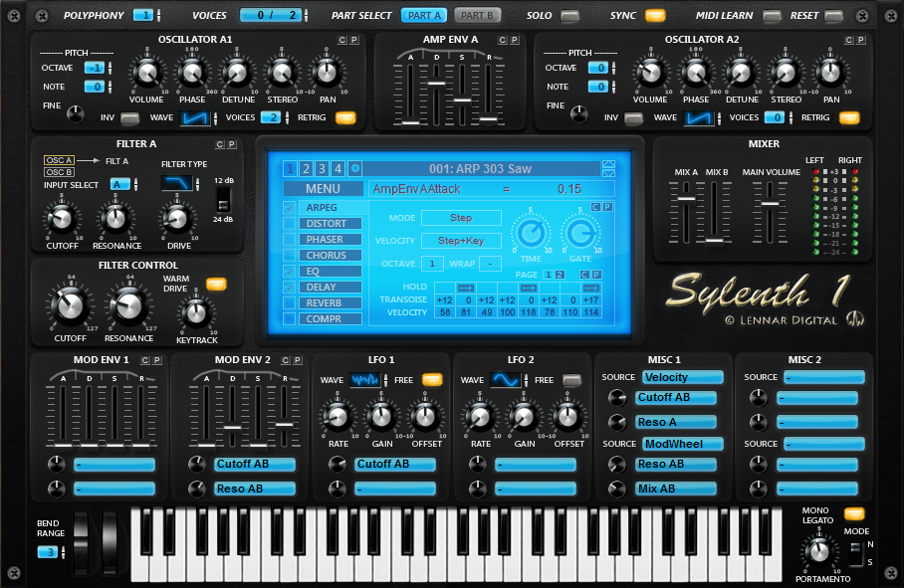
Task: Enable the Warm Drive toggle
Action: (217, 284)
